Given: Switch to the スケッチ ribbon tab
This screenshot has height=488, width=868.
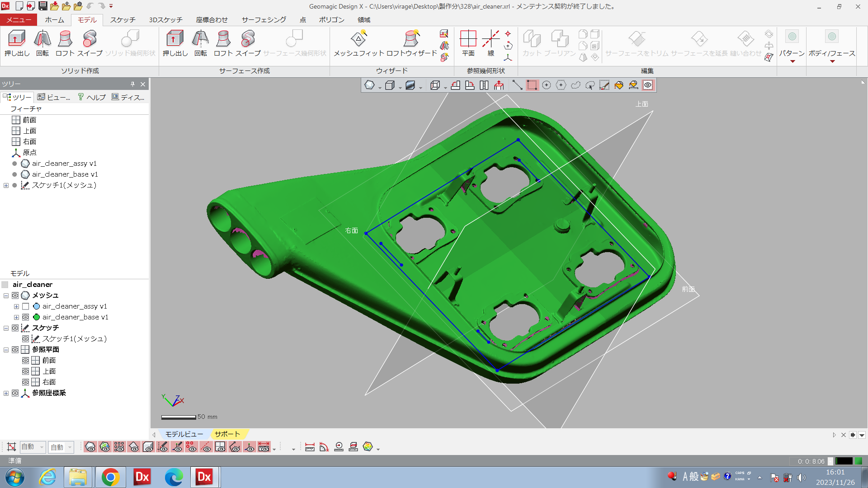Looking at the screenshot, I should click(123, 20).
